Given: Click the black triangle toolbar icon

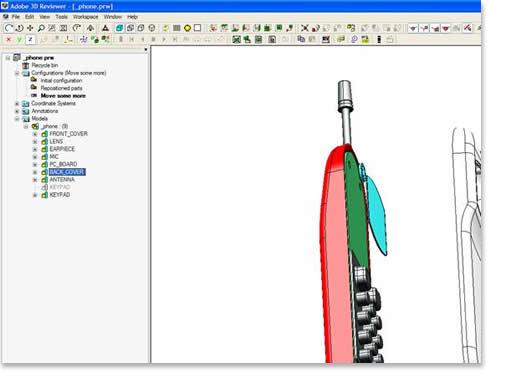Looking at the screenshot, I should tap(105, 28).
